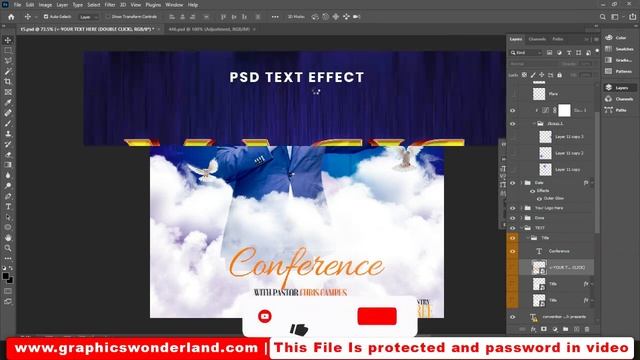The width and height of the screenshot is (640, 360).
Task: Toggle the Outer Glow effect visibility
Action: 539,198
